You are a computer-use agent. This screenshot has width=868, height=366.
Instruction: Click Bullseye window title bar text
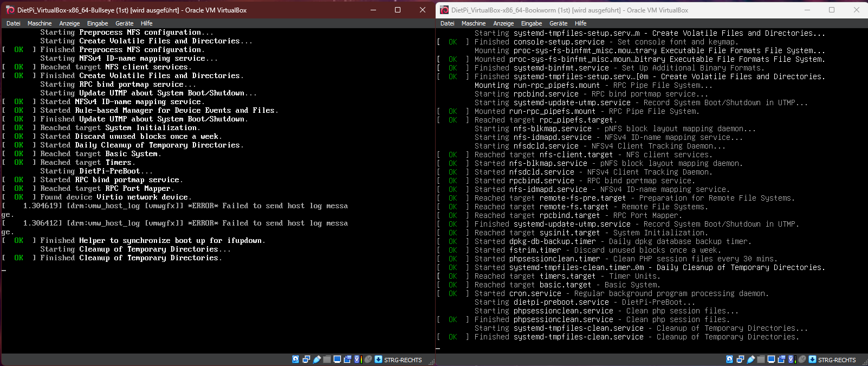(x=132, y=10)
